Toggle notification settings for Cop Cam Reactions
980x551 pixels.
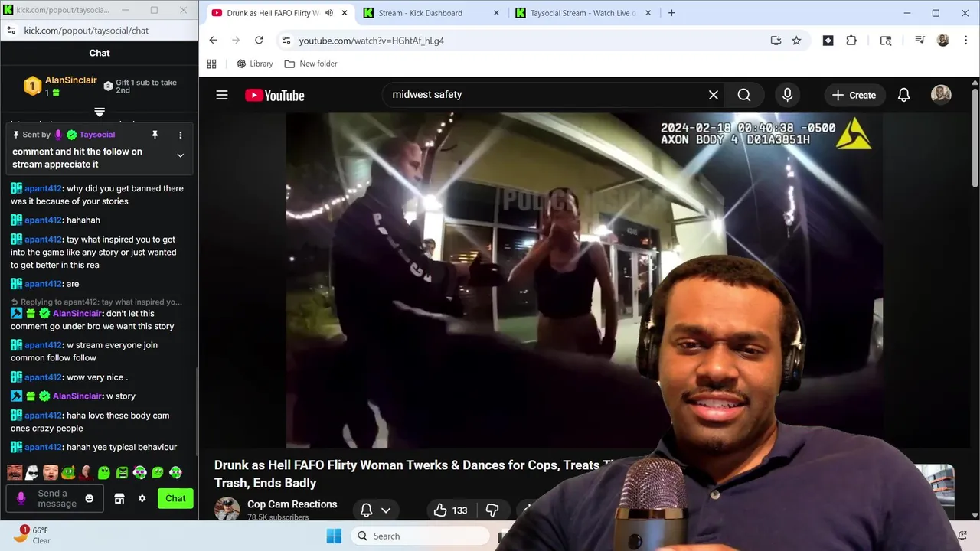point(375,510)
